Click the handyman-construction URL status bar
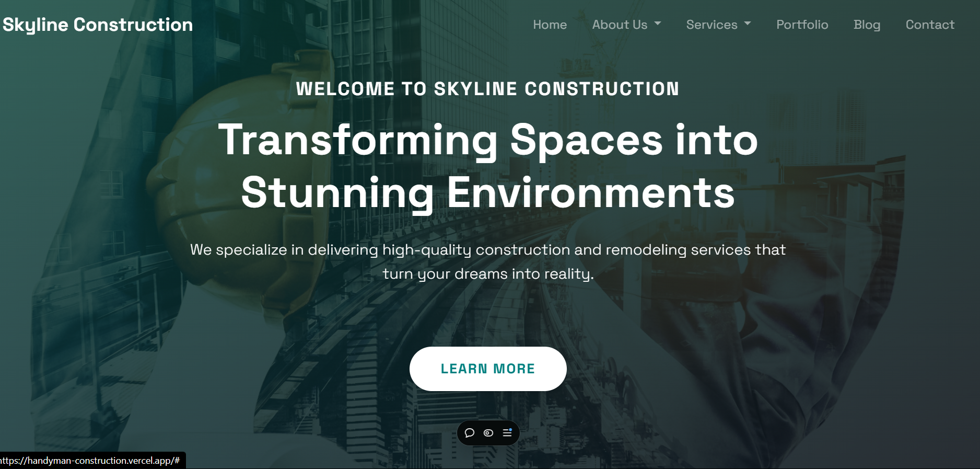980x469 pixels. [90, 461]
